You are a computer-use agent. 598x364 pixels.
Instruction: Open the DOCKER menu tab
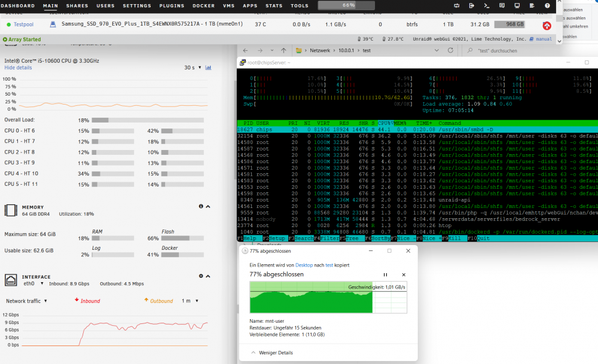(203, 6)
